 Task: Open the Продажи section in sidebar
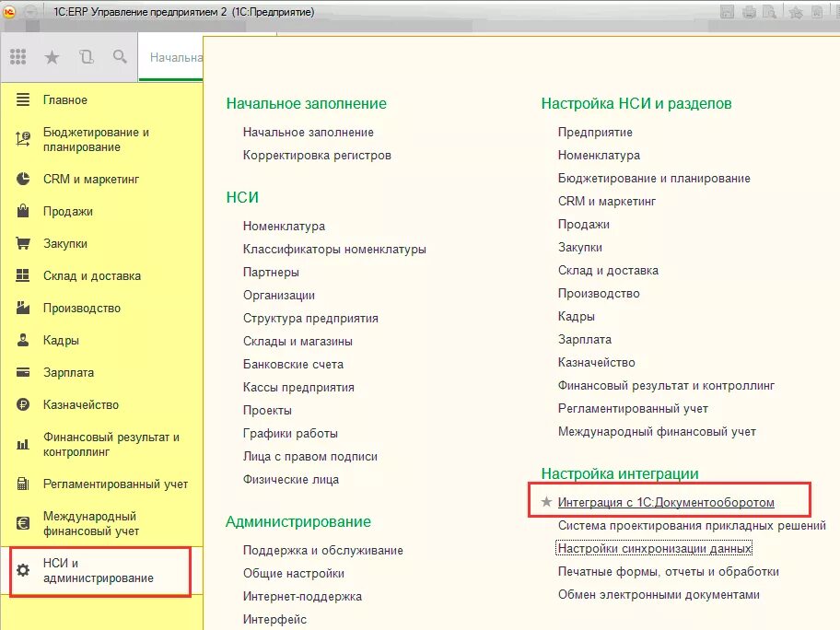68,211
